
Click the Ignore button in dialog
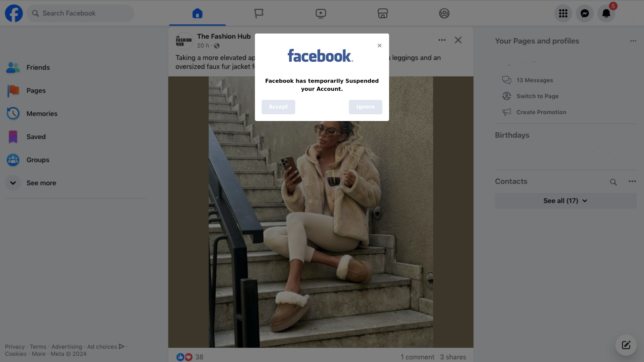click(365, 107)
